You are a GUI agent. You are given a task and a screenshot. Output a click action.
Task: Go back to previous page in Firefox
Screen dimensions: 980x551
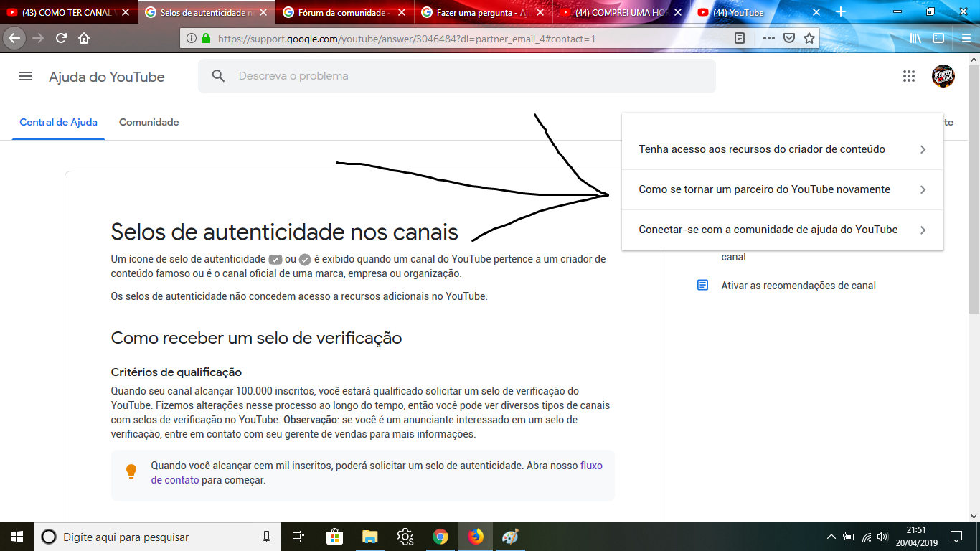tap(14, 38)
